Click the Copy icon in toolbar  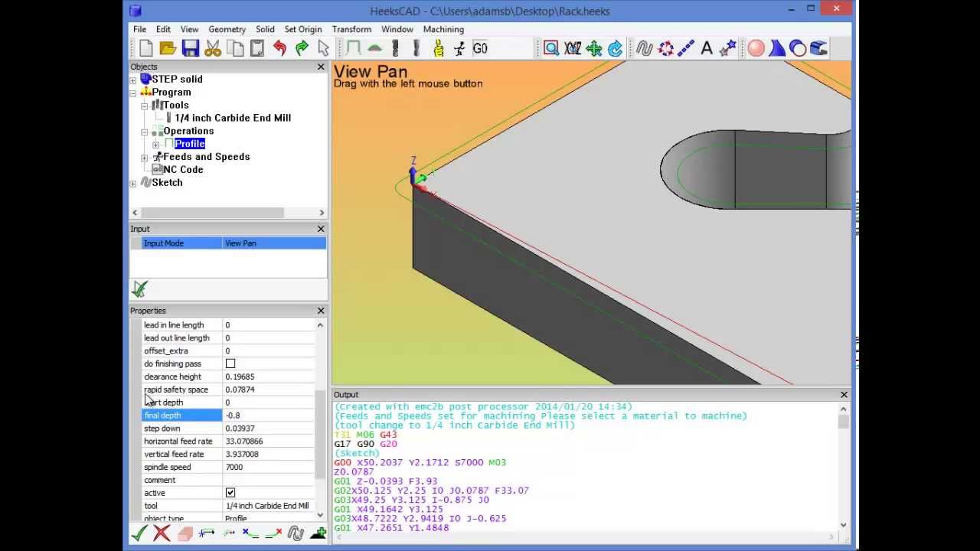[x=235, y=49]
